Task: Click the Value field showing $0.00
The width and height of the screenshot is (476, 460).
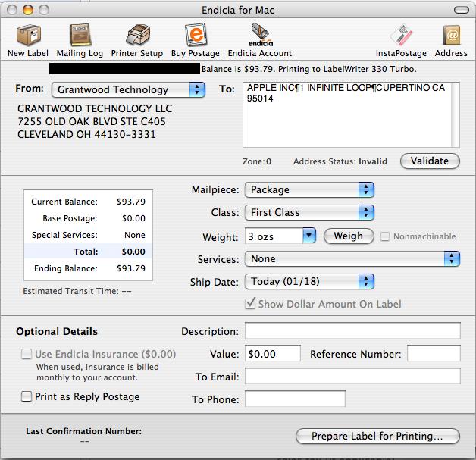Action: (x=273, y=353)
